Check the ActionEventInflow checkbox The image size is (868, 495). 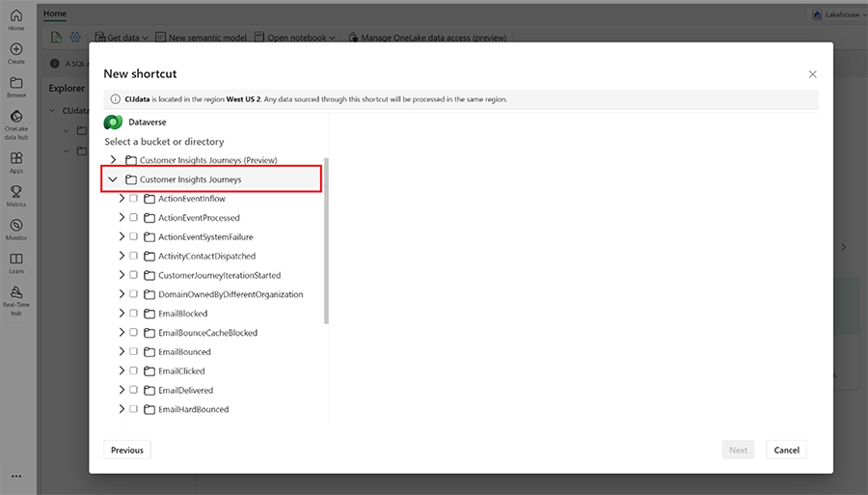(133, 198)
